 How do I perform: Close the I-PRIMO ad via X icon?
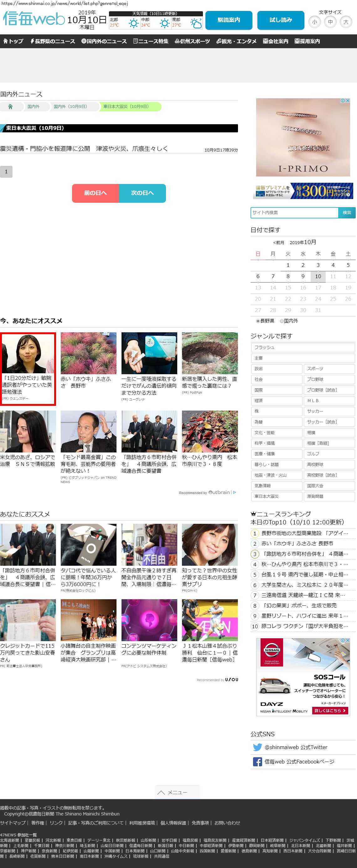pos(348,100)
